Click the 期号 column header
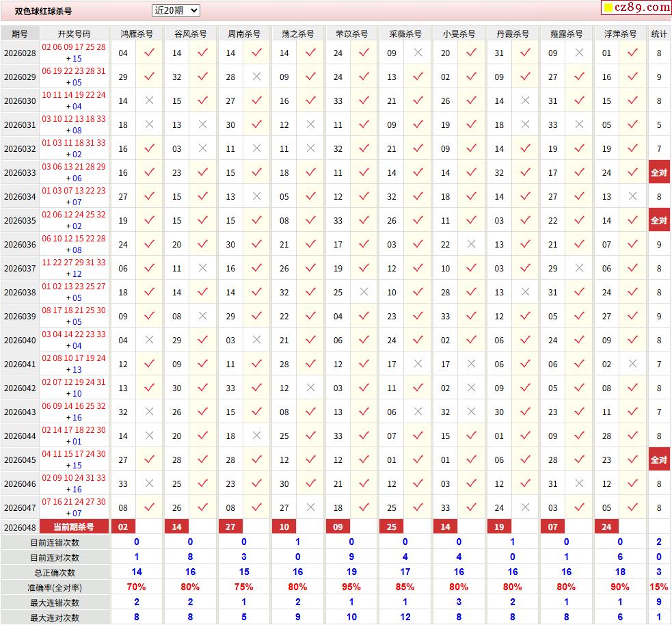The height and width of the screenshot is (625, 672). 20,34
